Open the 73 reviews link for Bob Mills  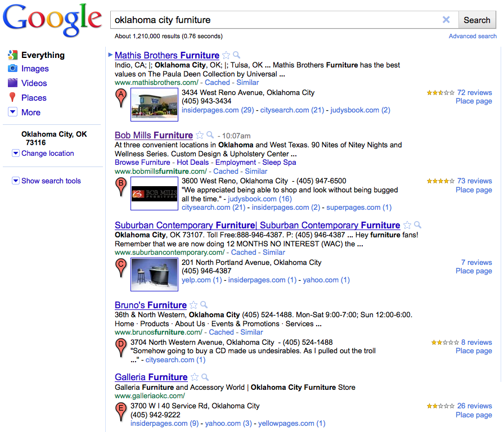pyautogui.click(x=474, y=181)
